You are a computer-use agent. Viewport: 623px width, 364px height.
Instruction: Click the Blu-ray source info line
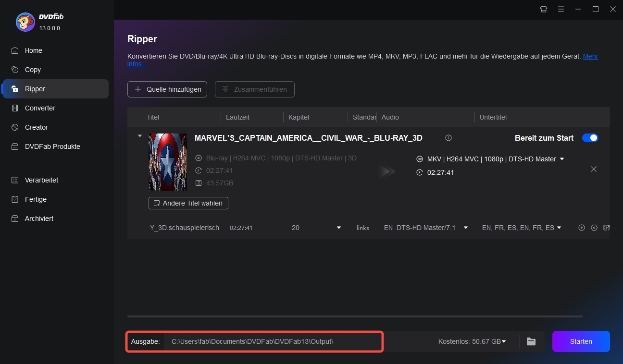pyautogui.click(x=281, y=158)
